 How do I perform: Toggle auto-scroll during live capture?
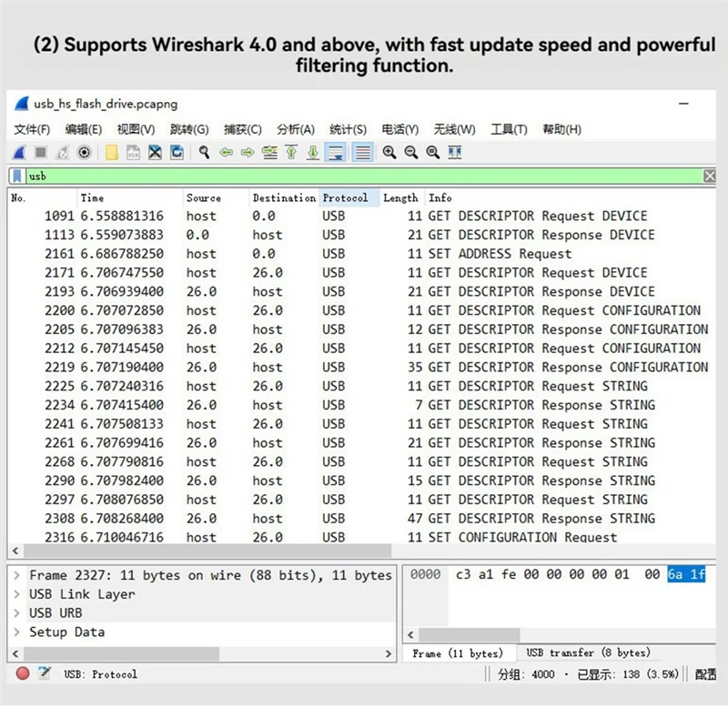[337, 152]
